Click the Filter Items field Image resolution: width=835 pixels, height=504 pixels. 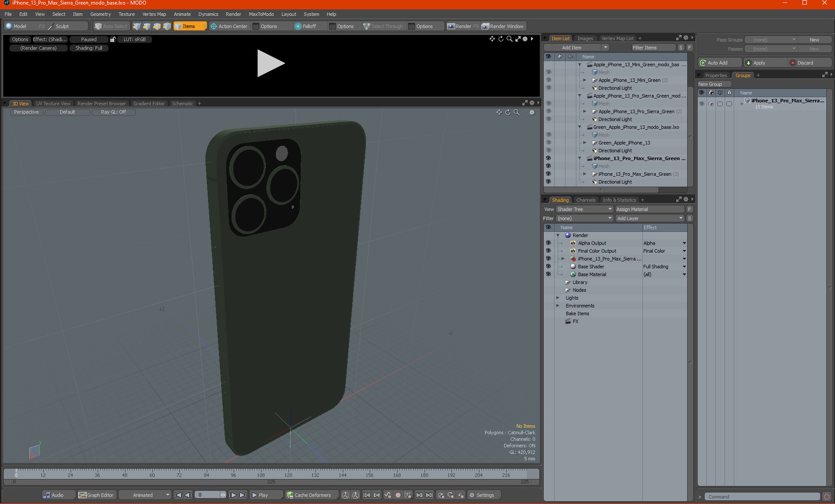tap(653, 48)
